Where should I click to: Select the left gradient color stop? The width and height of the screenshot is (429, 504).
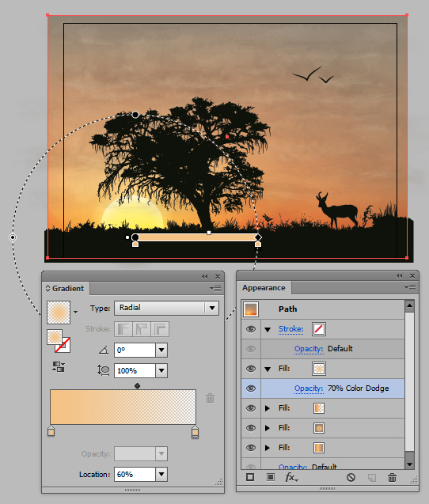click(51, 431)
